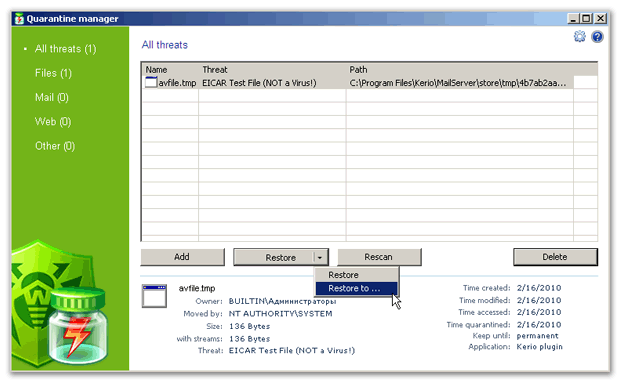The width and height of the screenshot is (620, 382).
Task: Click the Time modified date value
Action: [x=539, y=300]
